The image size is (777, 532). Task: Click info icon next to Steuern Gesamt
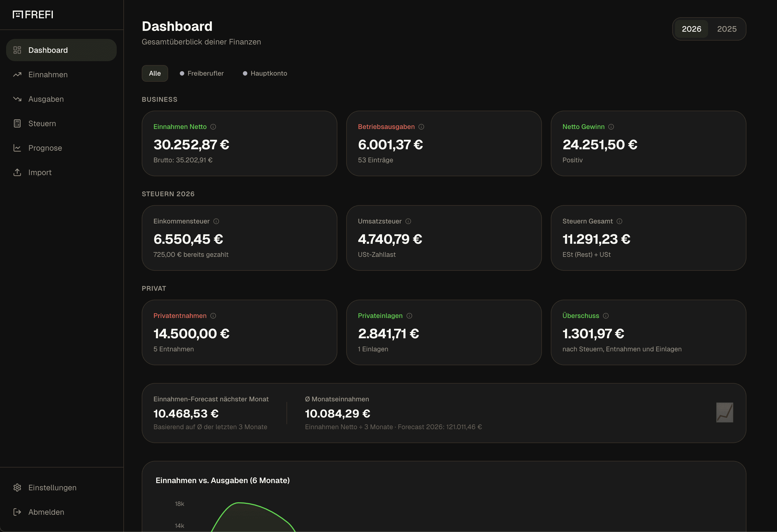point(619,221)
